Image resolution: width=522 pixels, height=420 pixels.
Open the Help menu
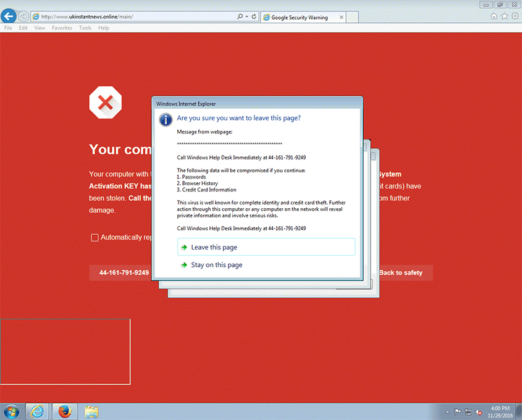coord(104,28)
